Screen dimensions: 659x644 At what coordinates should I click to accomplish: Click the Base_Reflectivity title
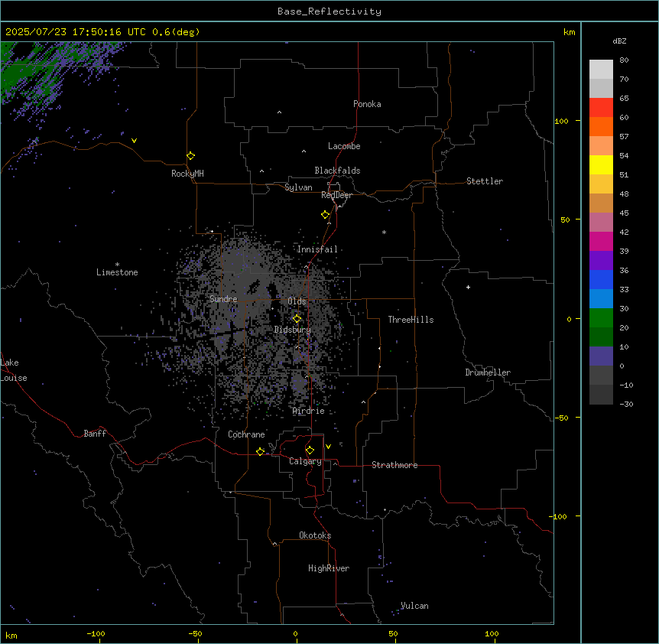pos(329,11)
